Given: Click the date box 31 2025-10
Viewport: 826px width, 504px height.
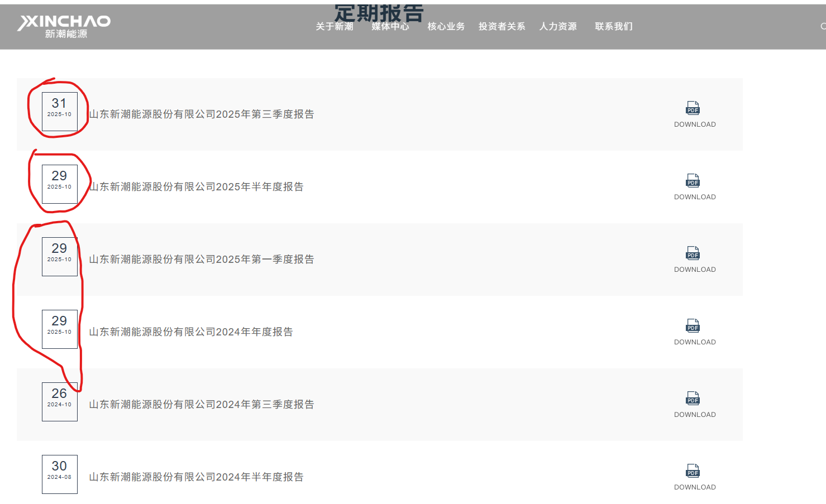Looking at the screenshot, I should click(x=60, y=112).
